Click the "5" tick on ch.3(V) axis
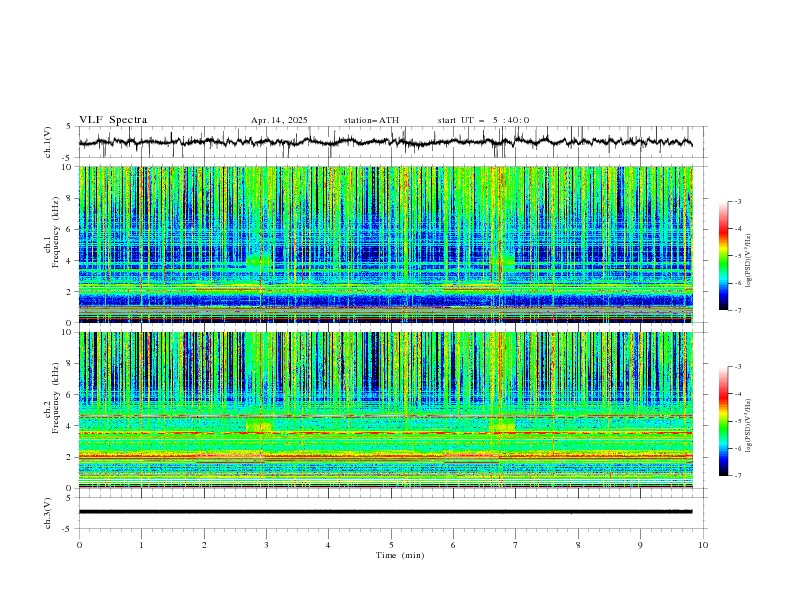This screenshot has height=612, width=792. click(x=69, y=498)
